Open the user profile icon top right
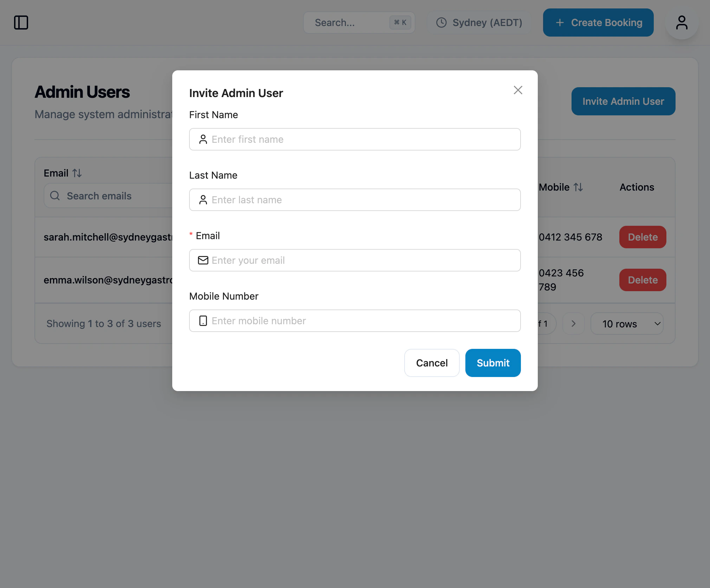 point(681,23)
